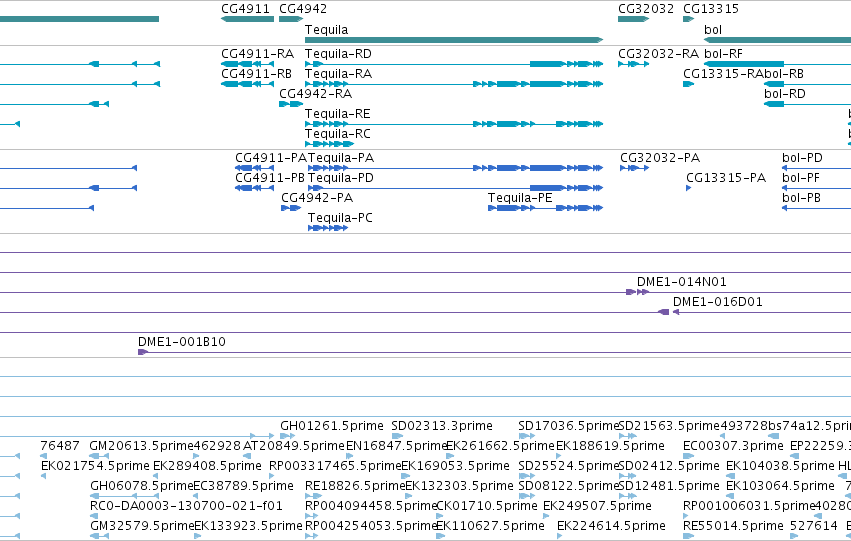Click the Tequila-RD transcript glyph
The height and width of the screenshot is (541, 851).
pyautogui.click(x=454, y=64)
